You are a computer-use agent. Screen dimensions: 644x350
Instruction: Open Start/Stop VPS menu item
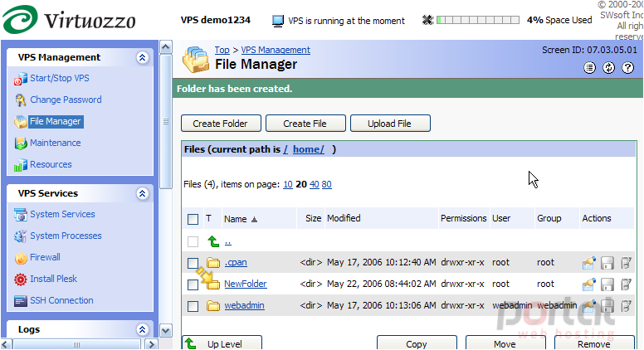(60, 78)
